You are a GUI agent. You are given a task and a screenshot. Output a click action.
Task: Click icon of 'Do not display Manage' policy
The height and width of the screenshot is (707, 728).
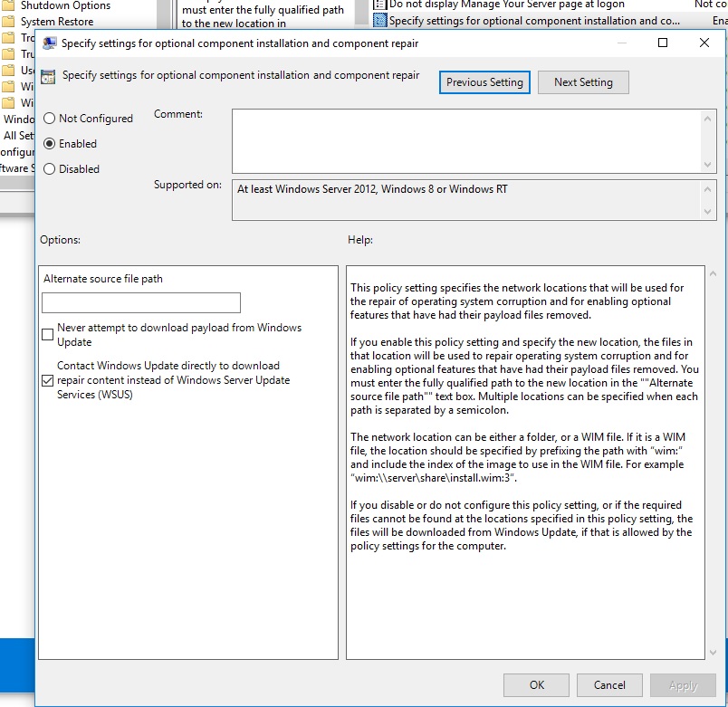click(379, 5)
